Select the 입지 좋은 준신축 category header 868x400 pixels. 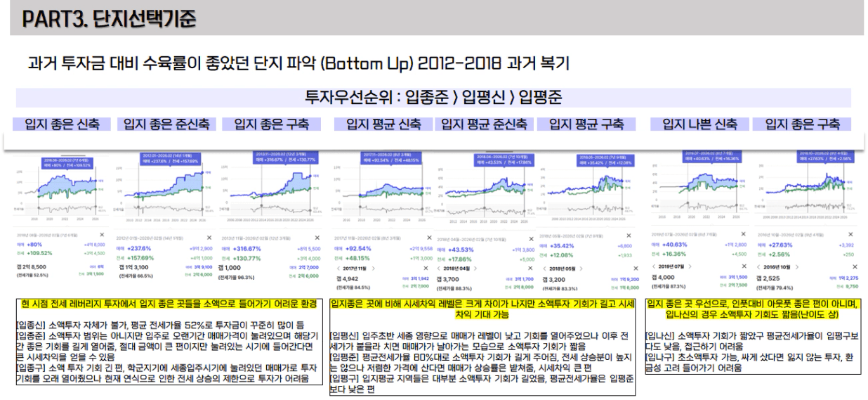tap(167, 124)
